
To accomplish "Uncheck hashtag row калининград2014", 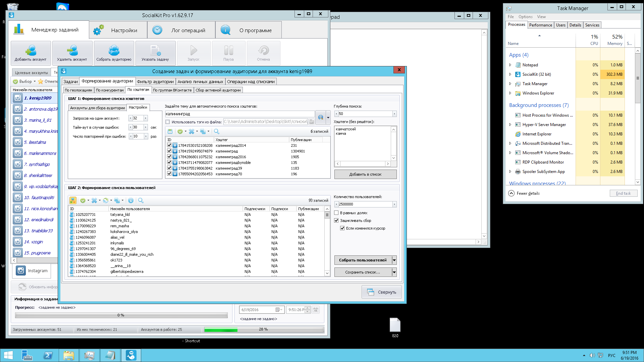I will pos(169,145).
